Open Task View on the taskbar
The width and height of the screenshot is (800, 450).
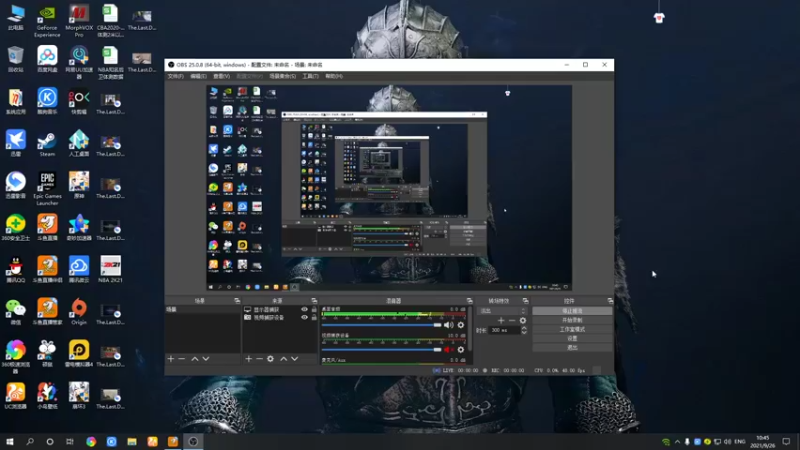click(70, 441)
